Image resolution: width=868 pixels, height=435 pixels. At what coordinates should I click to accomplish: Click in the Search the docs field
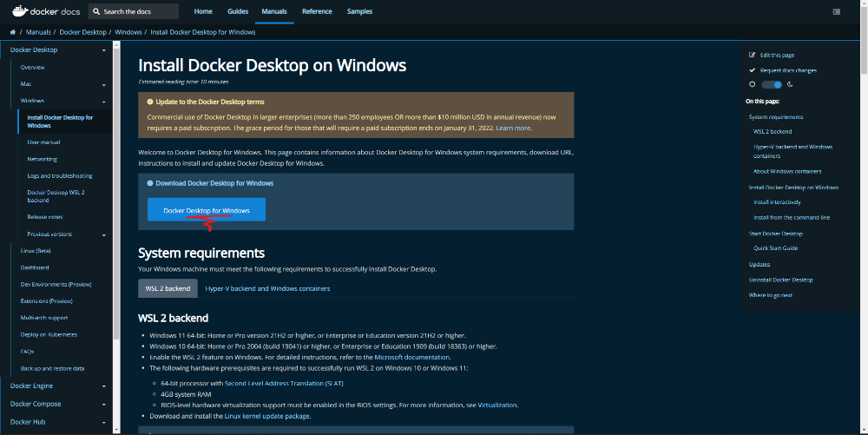(x=133, y=11)
